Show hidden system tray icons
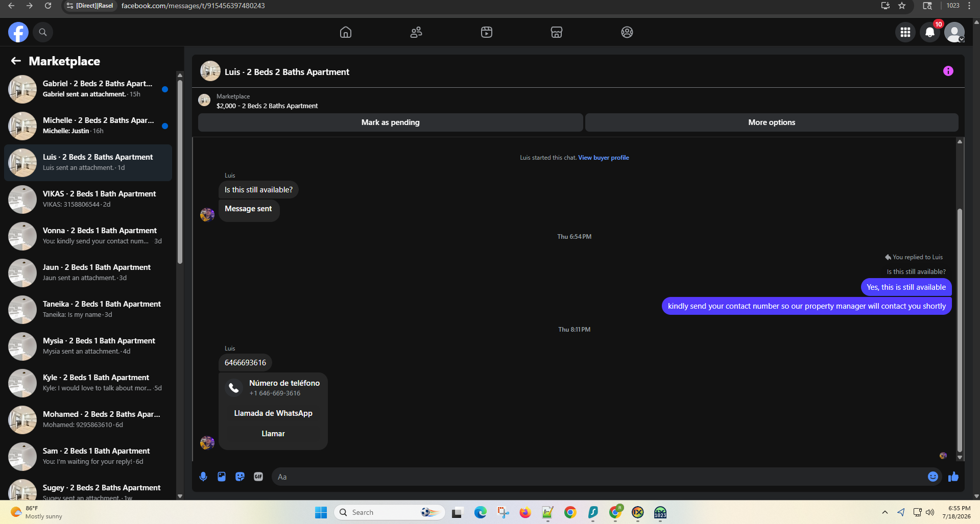 (885, 512)
